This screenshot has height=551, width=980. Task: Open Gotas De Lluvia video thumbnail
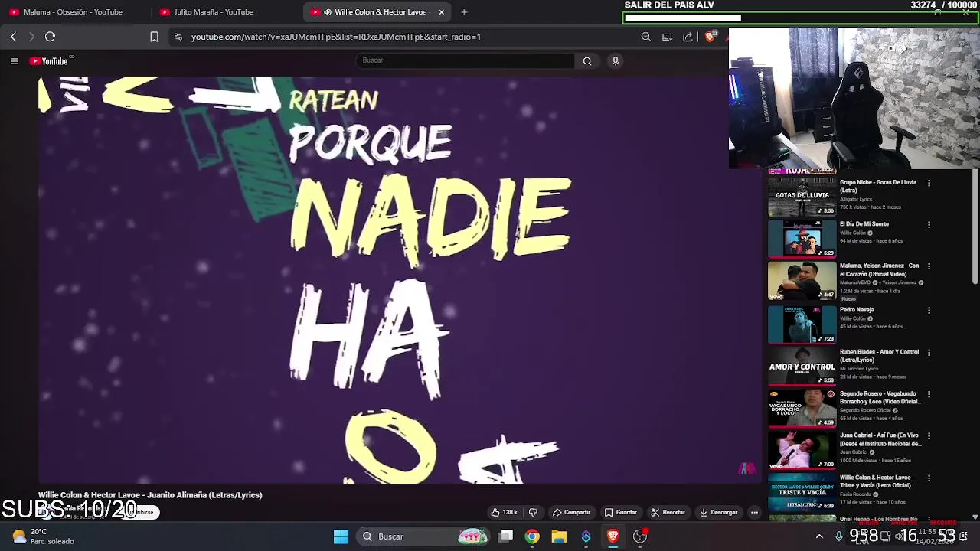click(802, 196)
